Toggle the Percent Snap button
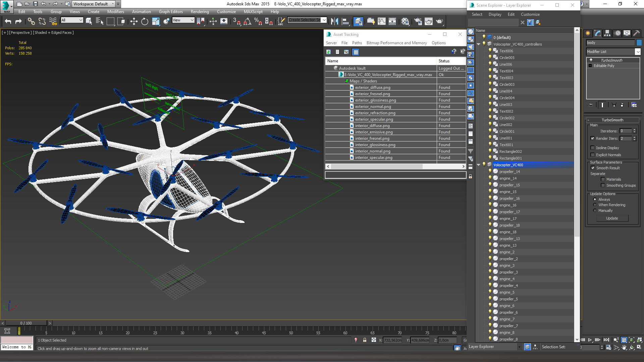Image resolution: width=644 pixels, height=362 pixels. tap(258, 21)
